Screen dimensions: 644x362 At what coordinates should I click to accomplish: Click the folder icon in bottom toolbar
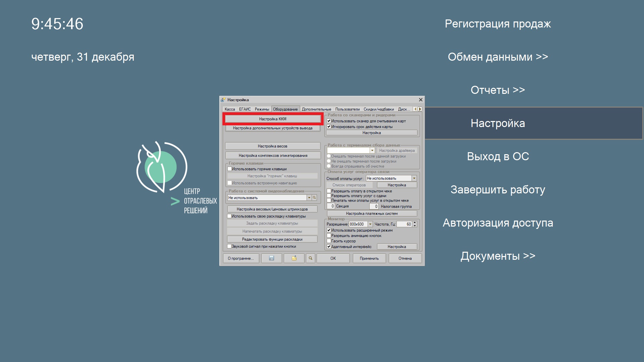pos(294,258)
